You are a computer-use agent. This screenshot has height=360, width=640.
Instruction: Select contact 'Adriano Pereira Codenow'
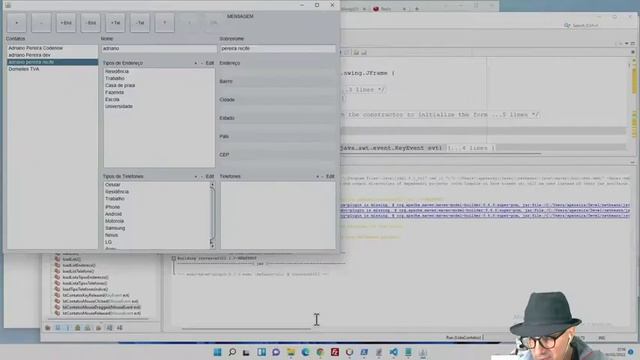pos(52,48)
